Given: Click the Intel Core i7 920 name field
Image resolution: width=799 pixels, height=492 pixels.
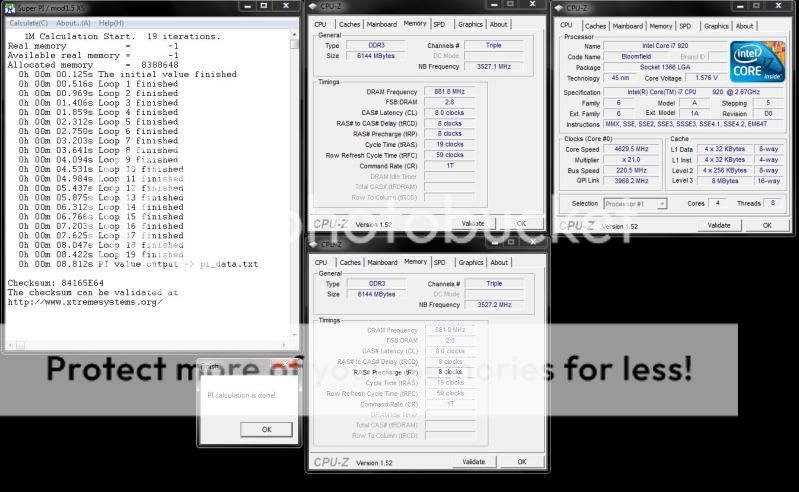Looking at the screenshot, I should click(x=665, y=46).
